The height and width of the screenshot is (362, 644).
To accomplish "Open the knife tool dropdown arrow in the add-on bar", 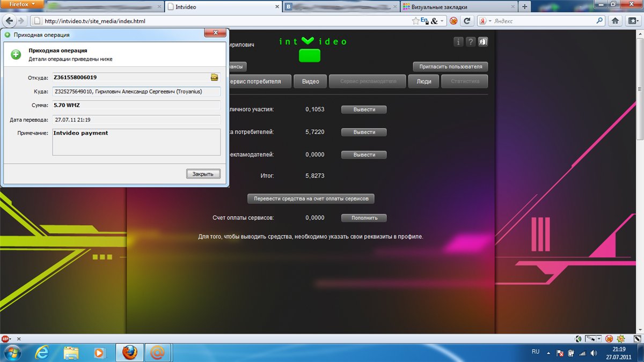I will (x=599, y=339).
